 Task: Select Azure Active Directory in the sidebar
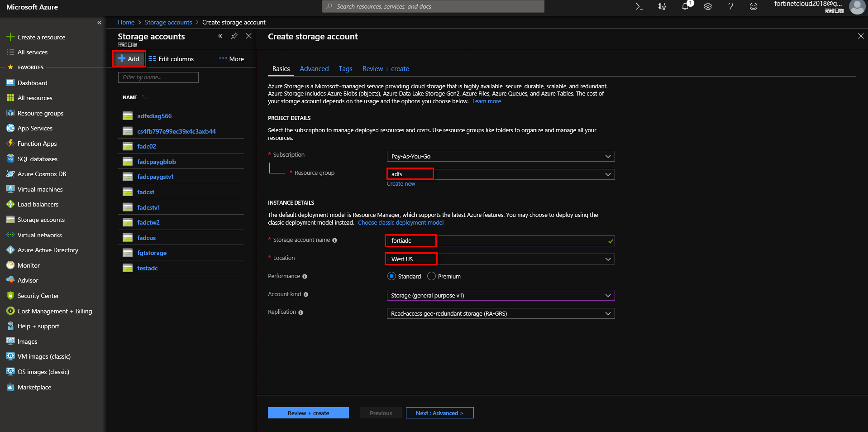click(x=47, y=250)
